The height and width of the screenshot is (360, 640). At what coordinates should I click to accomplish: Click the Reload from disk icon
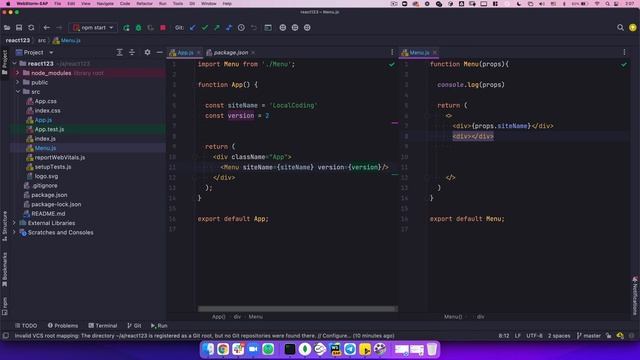31,28
